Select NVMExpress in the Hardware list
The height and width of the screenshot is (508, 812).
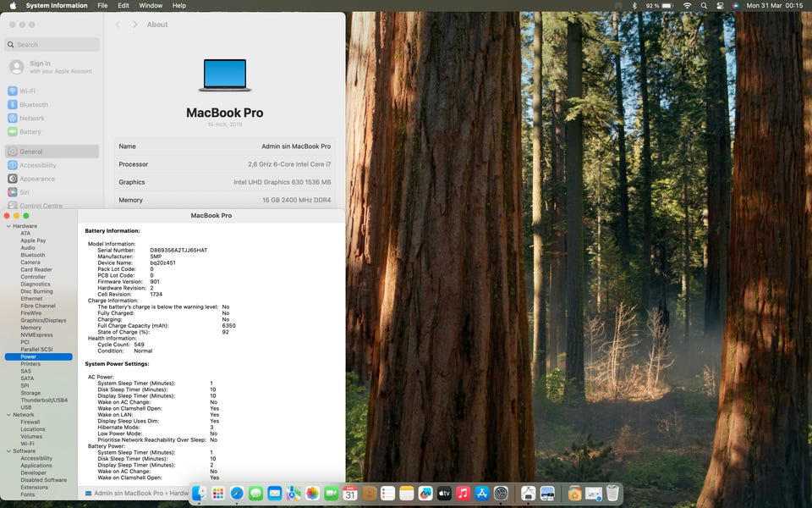pyautogui.click(x=36, y=335)
